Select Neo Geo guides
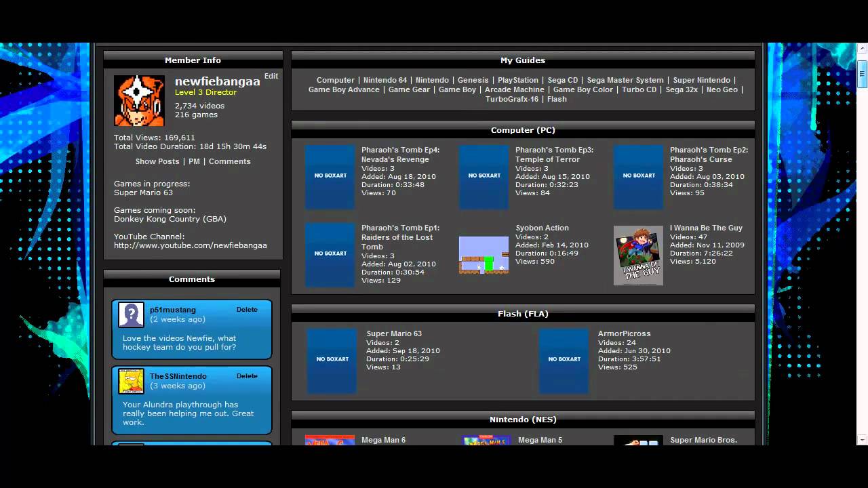The width and height of the screenshot is (868, 488). [722, 89]
